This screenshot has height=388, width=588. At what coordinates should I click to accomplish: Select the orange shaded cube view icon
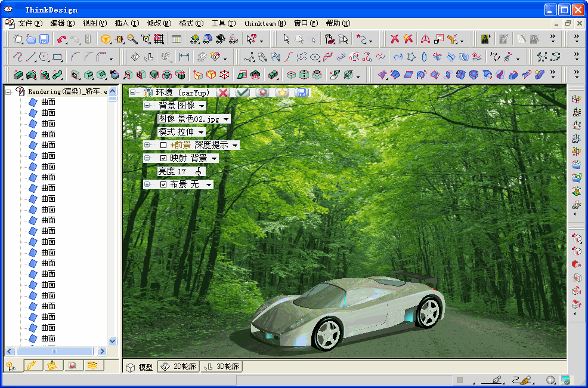point(106,39)
